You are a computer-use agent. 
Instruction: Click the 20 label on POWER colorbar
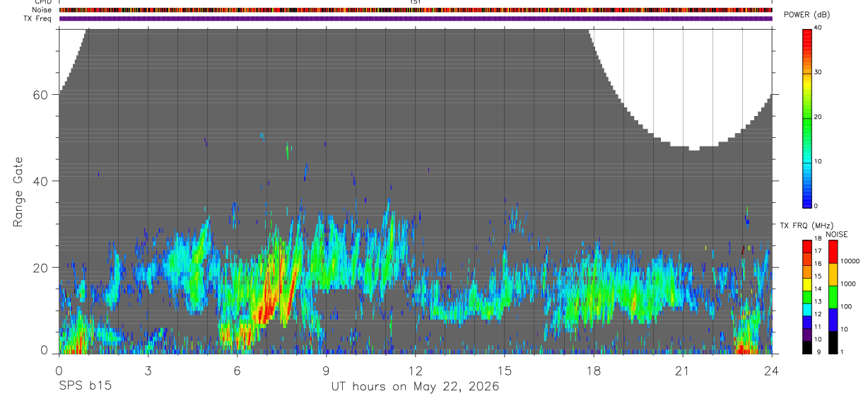(818, 117)
